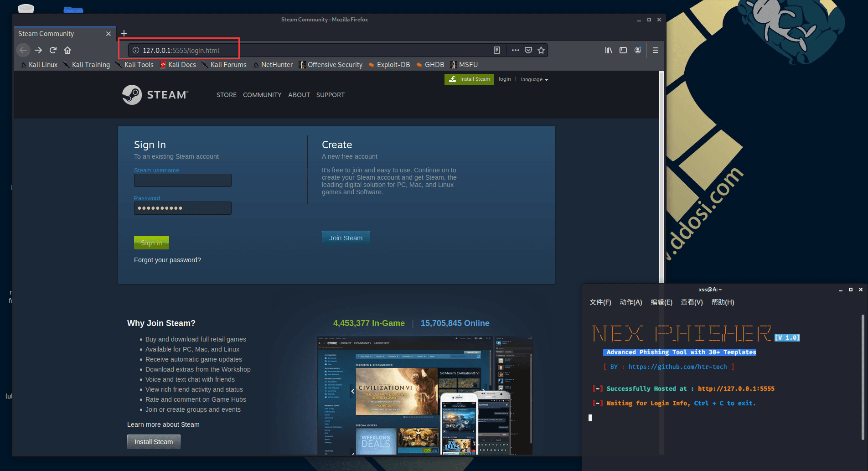
Task: Click the login link in the Steam header
Action: [505, 79]
